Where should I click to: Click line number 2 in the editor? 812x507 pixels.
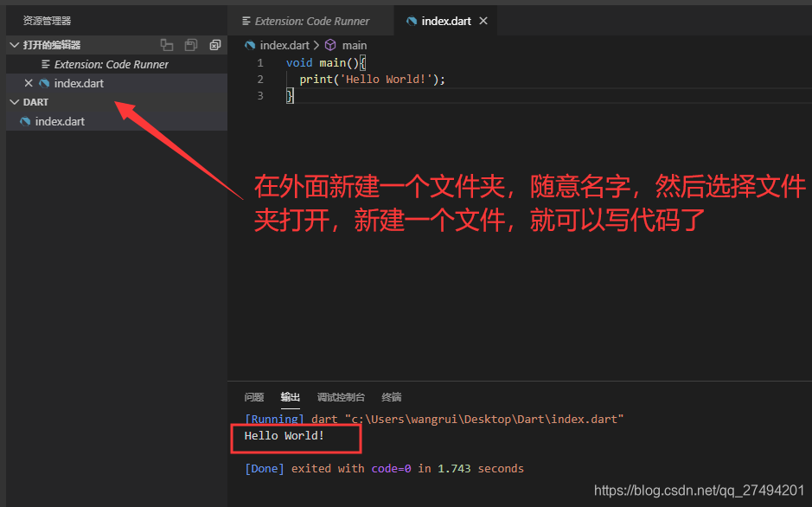pyautogui.click(x=260, y=80)
